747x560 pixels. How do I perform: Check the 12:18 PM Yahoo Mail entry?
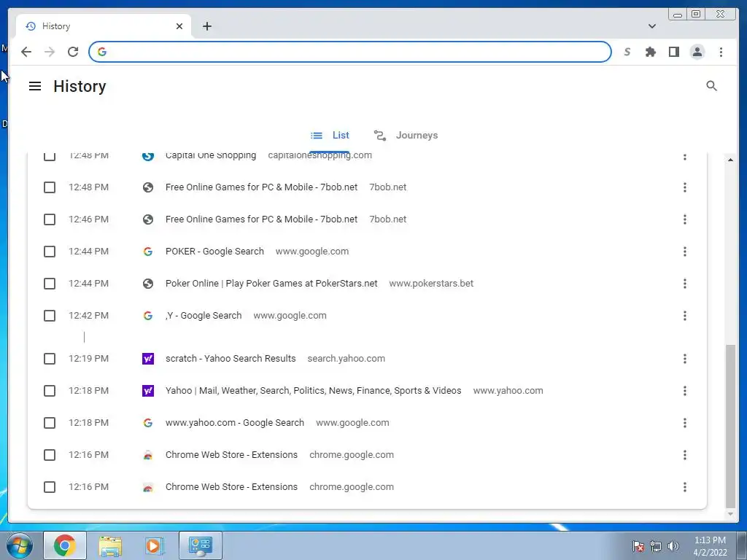click(x=50, y=391)
